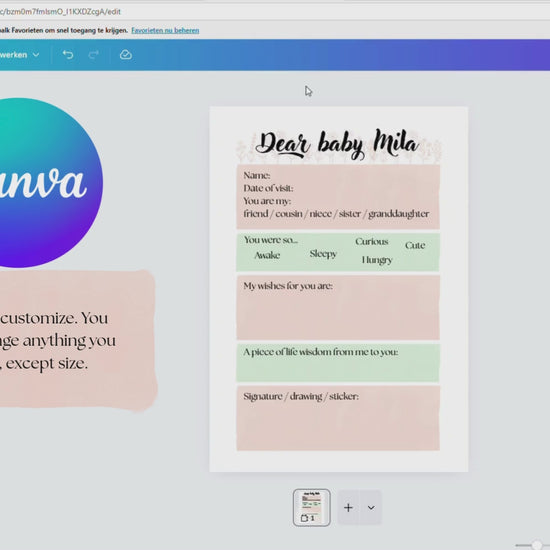The width and height of the screenshot is (550, 550).
Task: Click the undo arrow icon
Action: (x=68, y=55)
